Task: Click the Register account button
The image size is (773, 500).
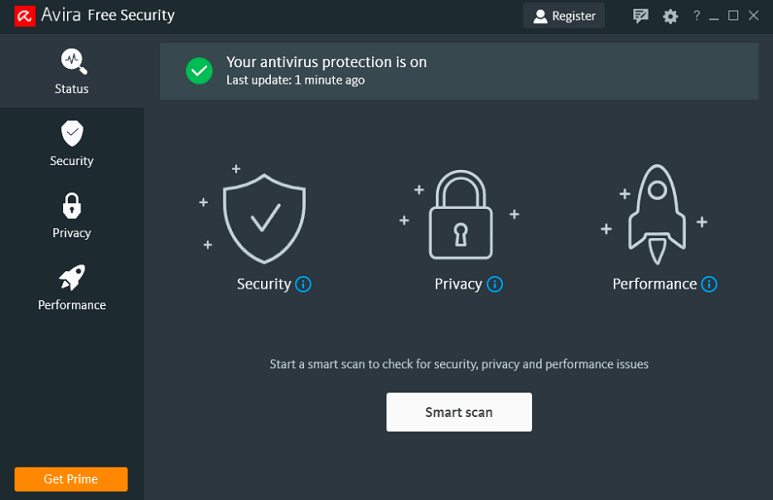Action: [x=564, y=16]
